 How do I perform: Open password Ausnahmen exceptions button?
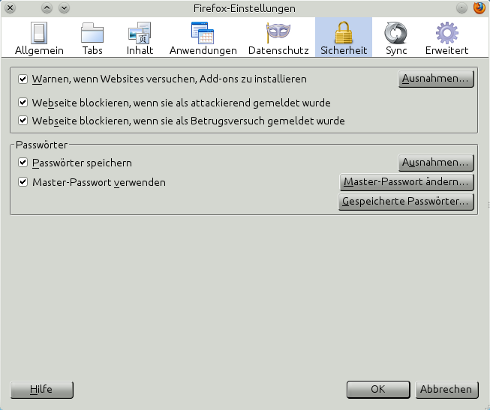pyautogui.click(x=436, y=163)
